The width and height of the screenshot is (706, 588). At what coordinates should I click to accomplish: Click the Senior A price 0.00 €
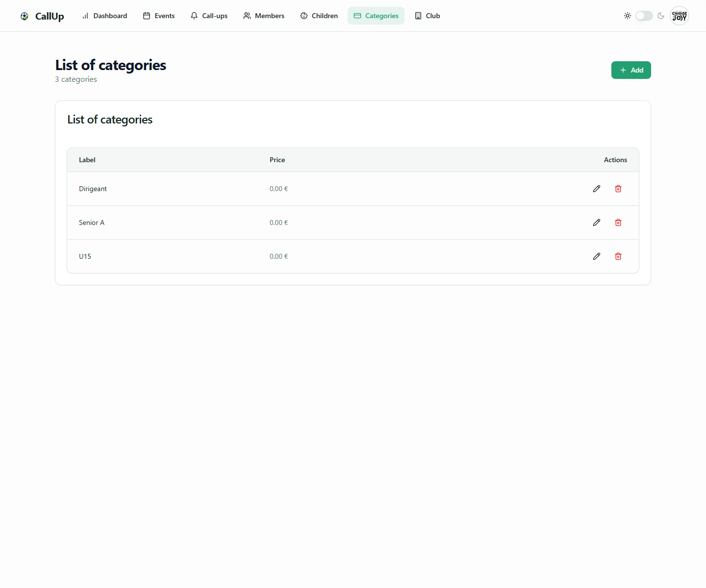[278, 222]
